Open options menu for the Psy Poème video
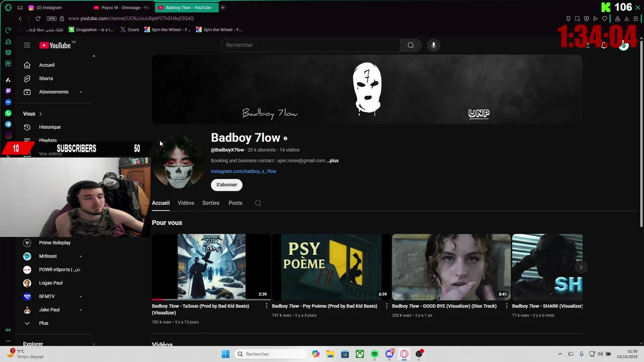The height and width of the screenshot is (362, 644). coord(386,306)
